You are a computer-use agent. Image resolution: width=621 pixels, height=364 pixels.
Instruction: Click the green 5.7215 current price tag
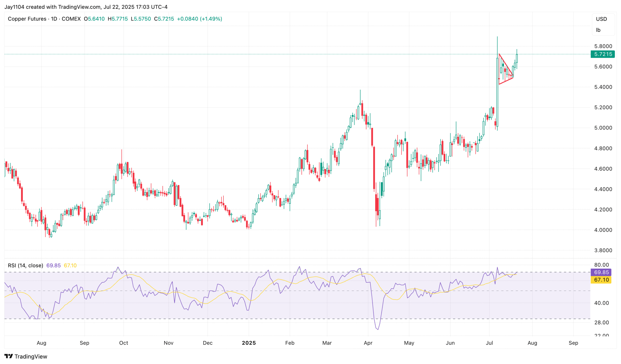point(603,54)
